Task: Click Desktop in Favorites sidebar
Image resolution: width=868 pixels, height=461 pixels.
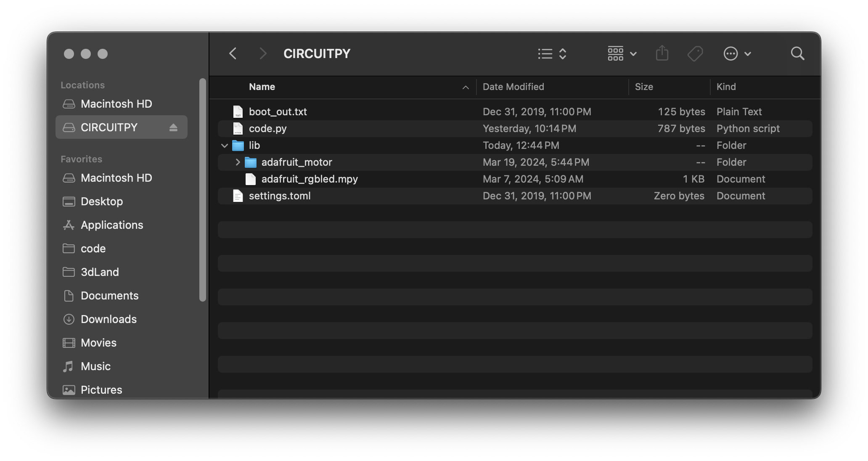Action: point(101,201)
